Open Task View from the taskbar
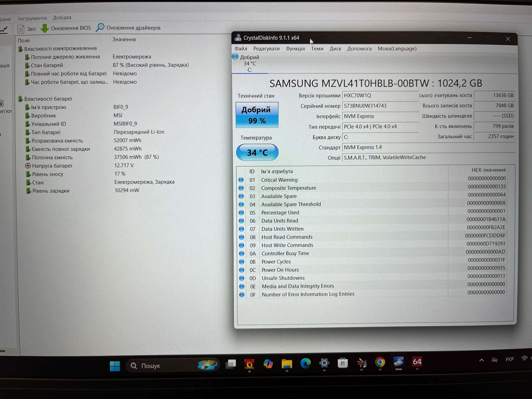This screenshot has height=399, width=532. [231, 364]
